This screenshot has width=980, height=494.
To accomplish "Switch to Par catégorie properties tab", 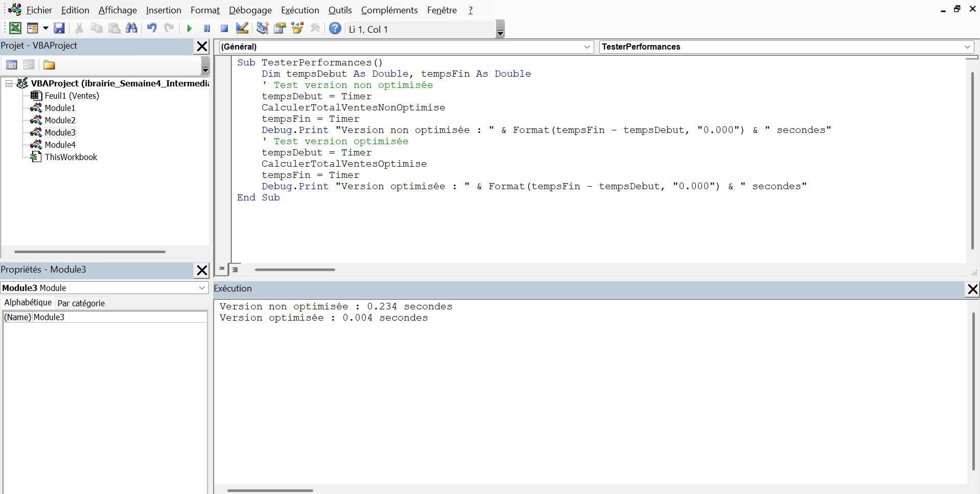I will (81, 303).
